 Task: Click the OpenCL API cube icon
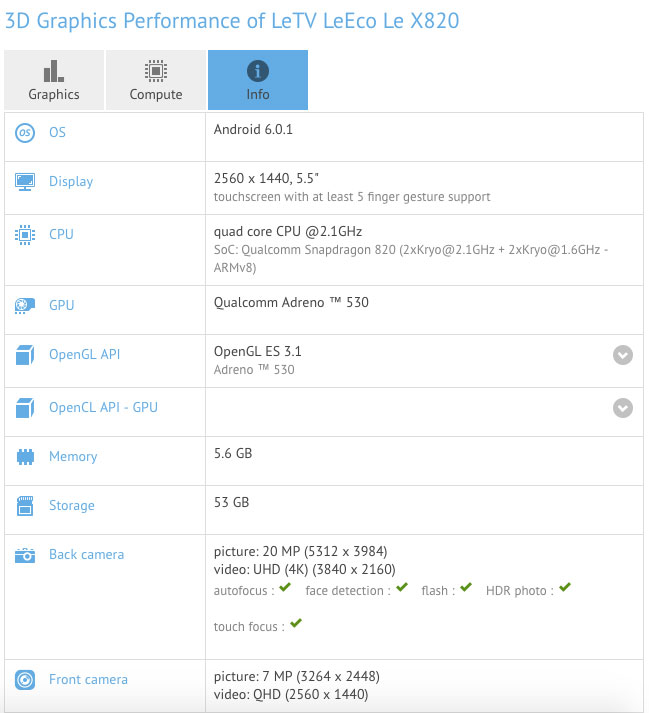click(25, 407)
